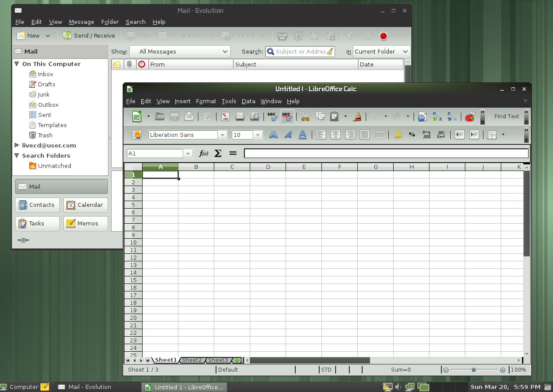This screenshot has height=392, width=553.
Task: Apply Percent number format icon
Action: tap(412, 135)
